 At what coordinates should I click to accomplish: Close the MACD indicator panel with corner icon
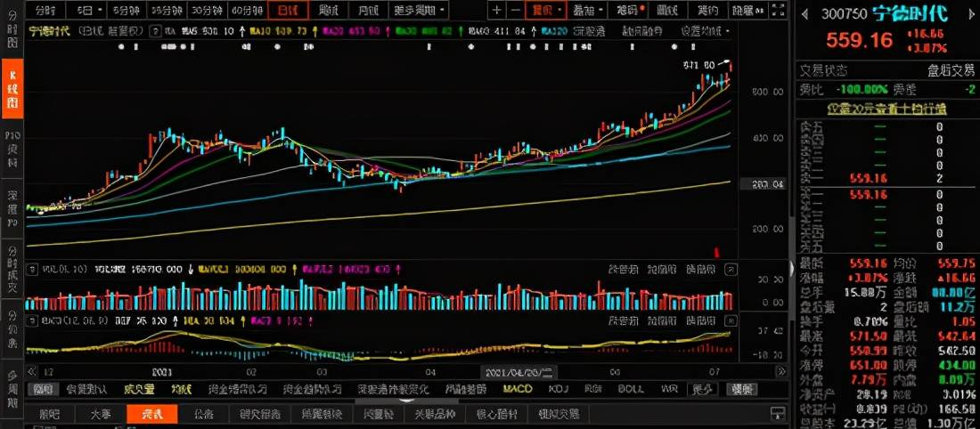[730, 320]
